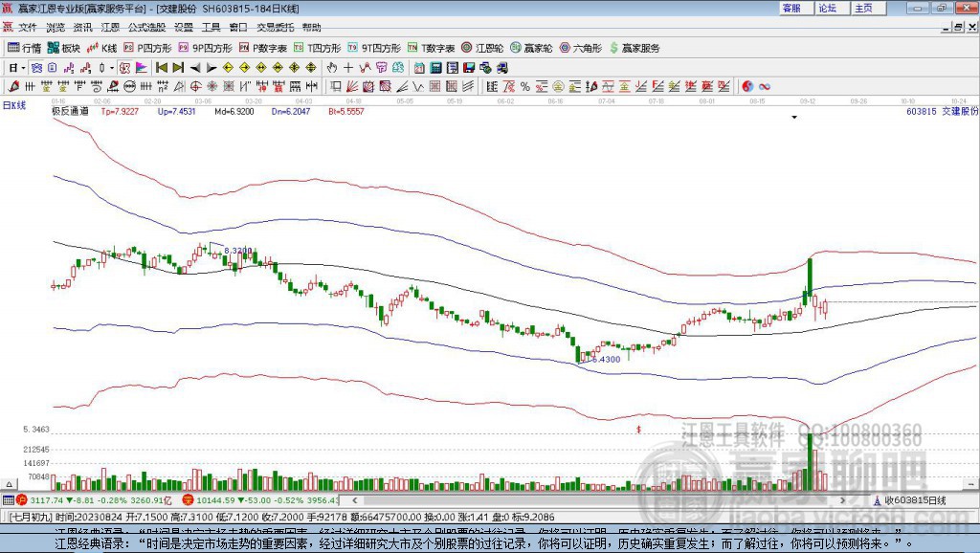This screenshot has width=980, height=553.
Task: Open the calculator icon in toolbar
Action: [436, 68]
